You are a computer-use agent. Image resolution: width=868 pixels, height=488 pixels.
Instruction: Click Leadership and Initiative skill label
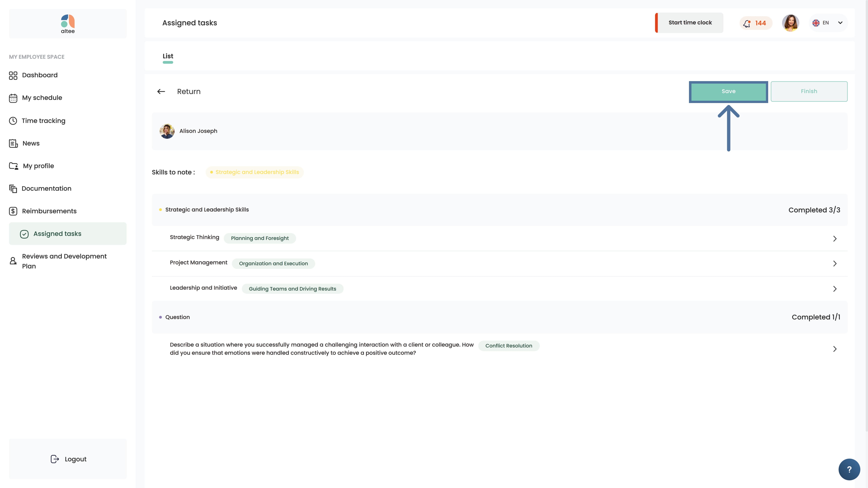point(204,288)
